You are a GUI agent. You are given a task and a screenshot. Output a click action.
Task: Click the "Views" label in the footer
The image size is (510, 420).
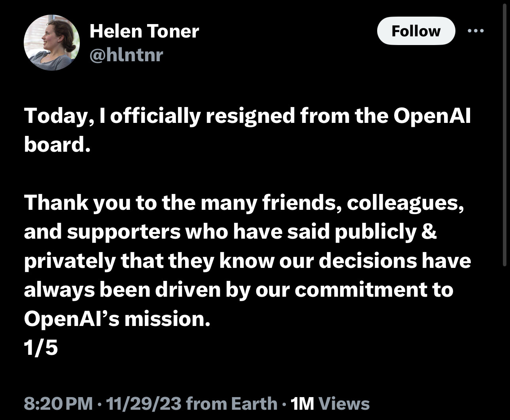click(x=344, y=403)
